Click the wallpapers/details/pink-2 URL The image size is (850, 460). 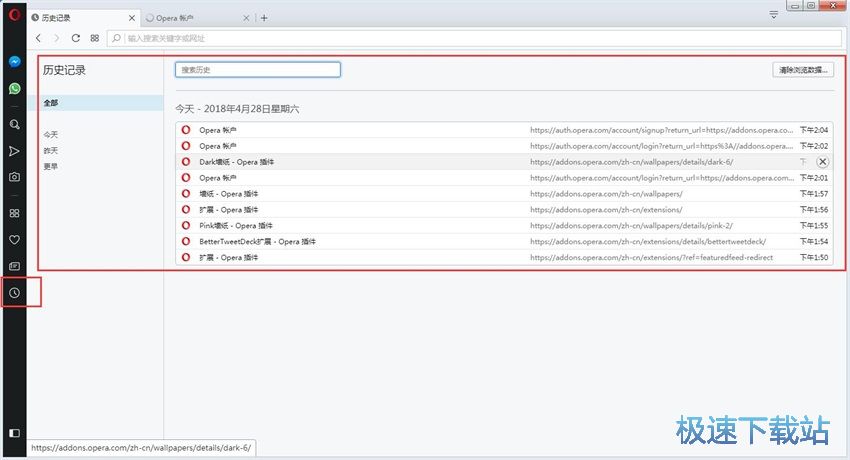click(x=631, y=225)
